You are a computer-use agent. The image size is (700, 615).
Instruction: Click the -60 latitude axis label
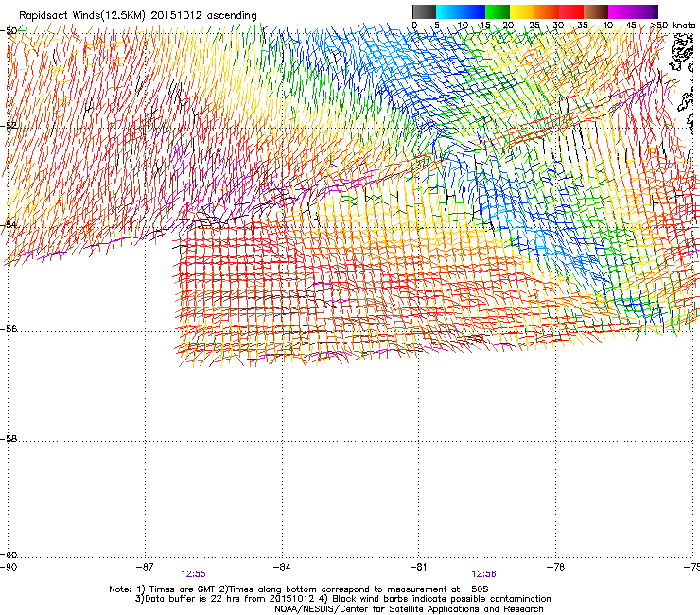coord(9,554)
